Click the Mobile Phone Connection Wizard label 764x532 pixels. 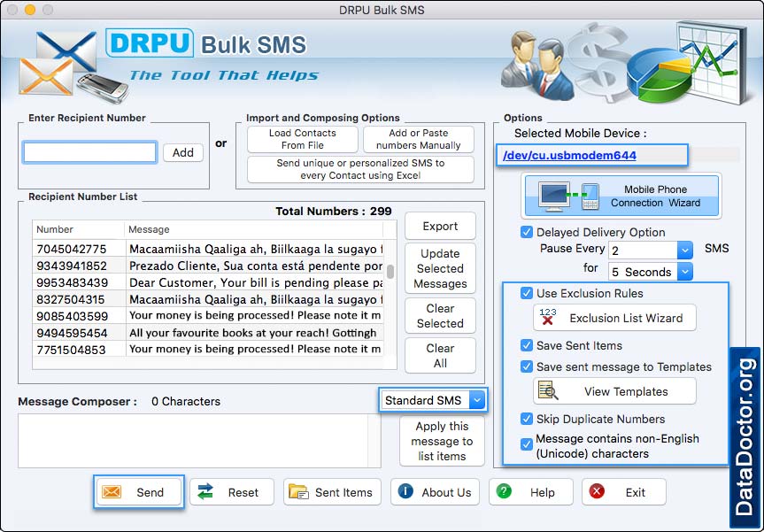pos(655,196)
